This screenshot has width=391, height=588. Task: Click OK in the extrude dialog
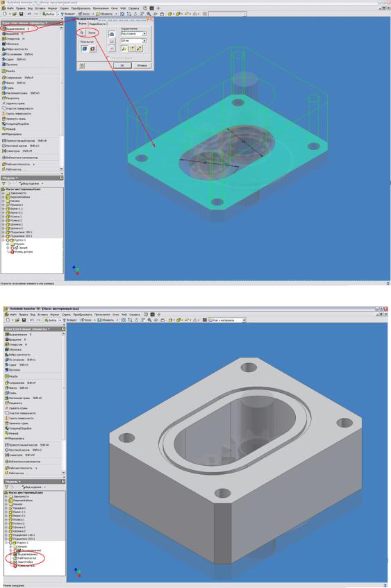[123, 65]
